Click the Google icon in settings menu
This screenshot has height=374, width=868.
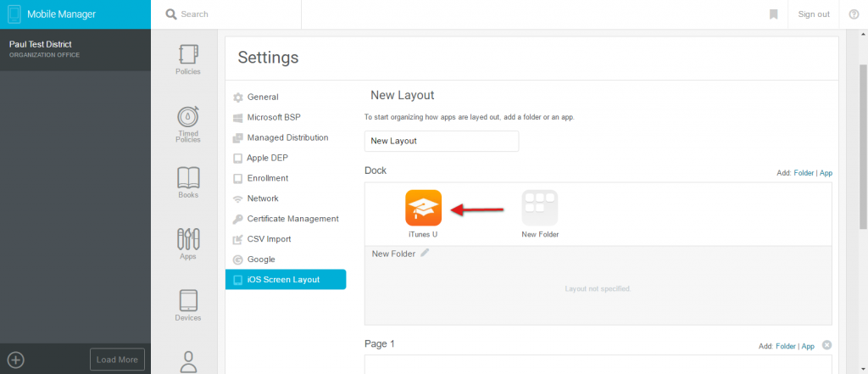238,260
